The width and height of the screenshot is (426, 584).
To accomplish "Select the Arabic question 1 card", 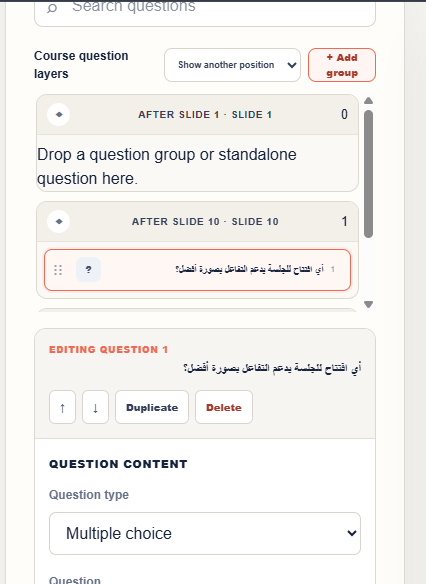I will pos(197,270).
